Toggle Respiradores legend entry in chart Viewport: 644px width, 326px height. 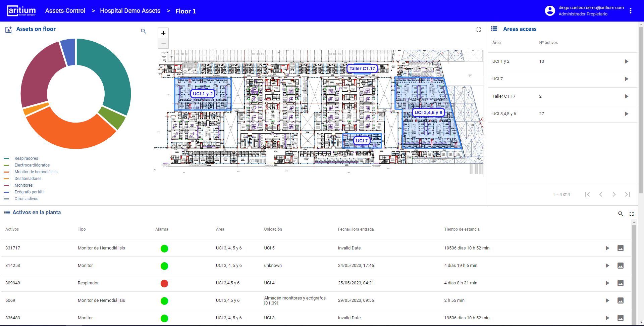(26, 158)
